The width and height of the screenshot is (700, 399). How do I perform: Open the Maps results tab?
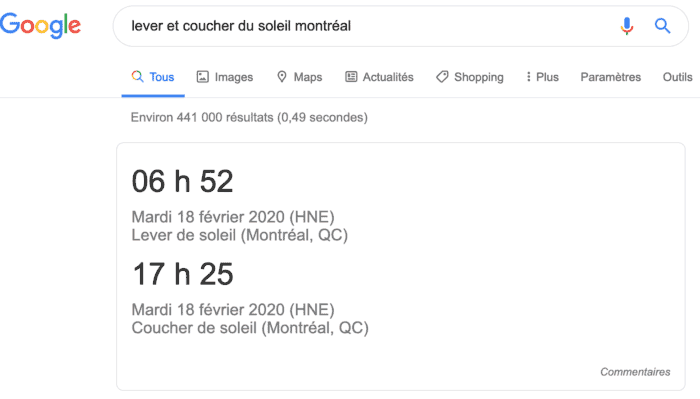pos(300,77)
